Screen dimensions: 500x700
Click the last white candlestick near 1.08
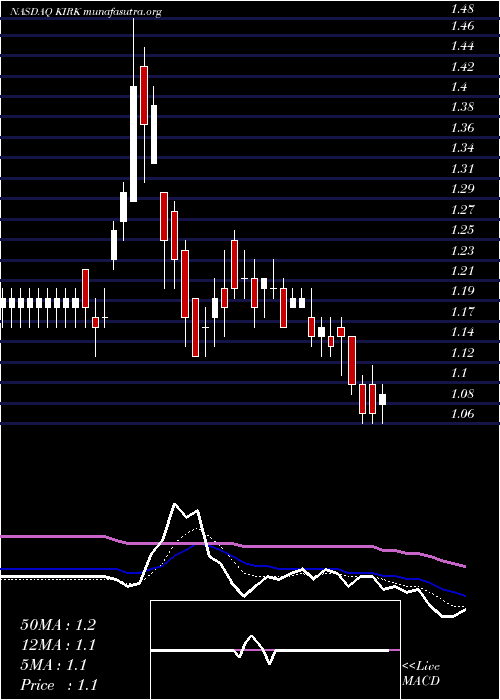click(x=383, y=399)
